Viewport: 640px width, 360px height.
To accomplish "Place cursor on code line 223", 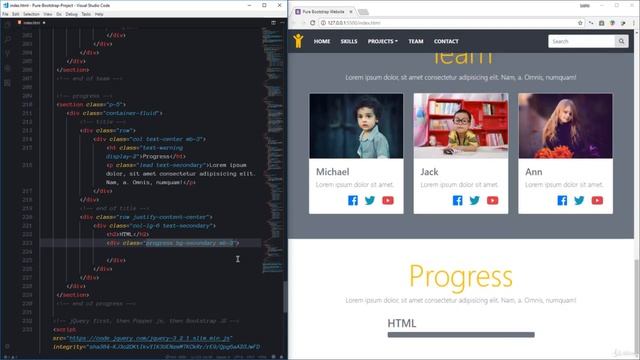I will [x=151, y=243].
